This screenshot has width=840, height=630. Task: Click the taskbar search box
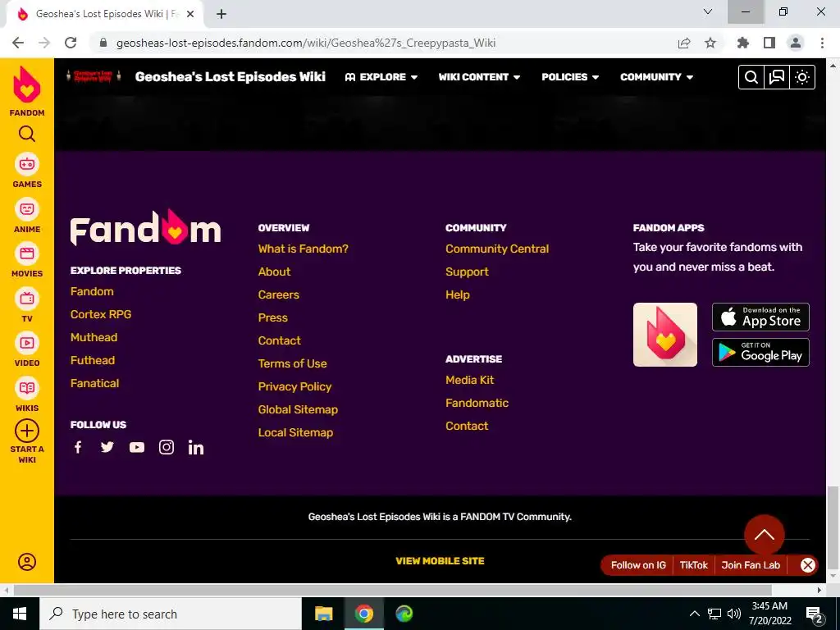click(171, 614)
